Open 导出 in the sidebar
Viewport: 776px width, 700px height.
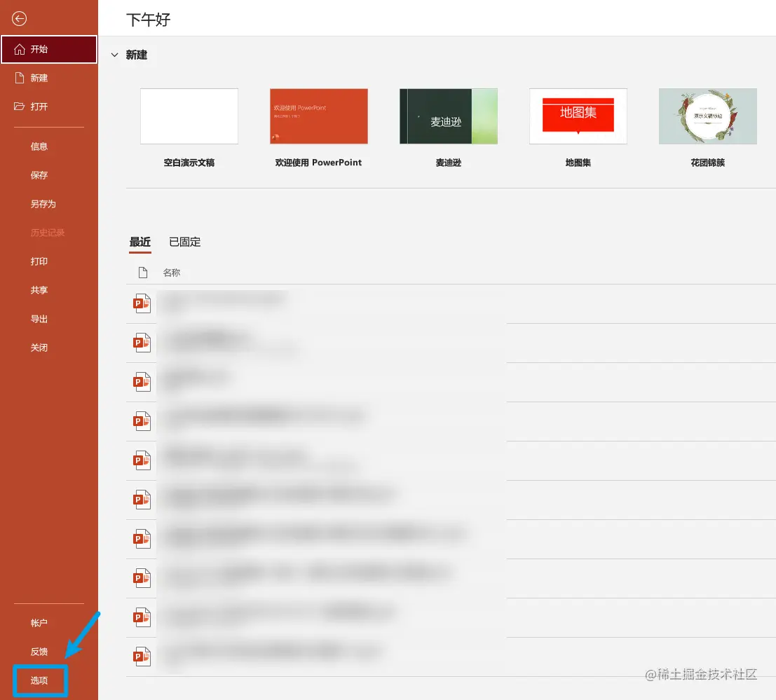click(x=39, y=319)
